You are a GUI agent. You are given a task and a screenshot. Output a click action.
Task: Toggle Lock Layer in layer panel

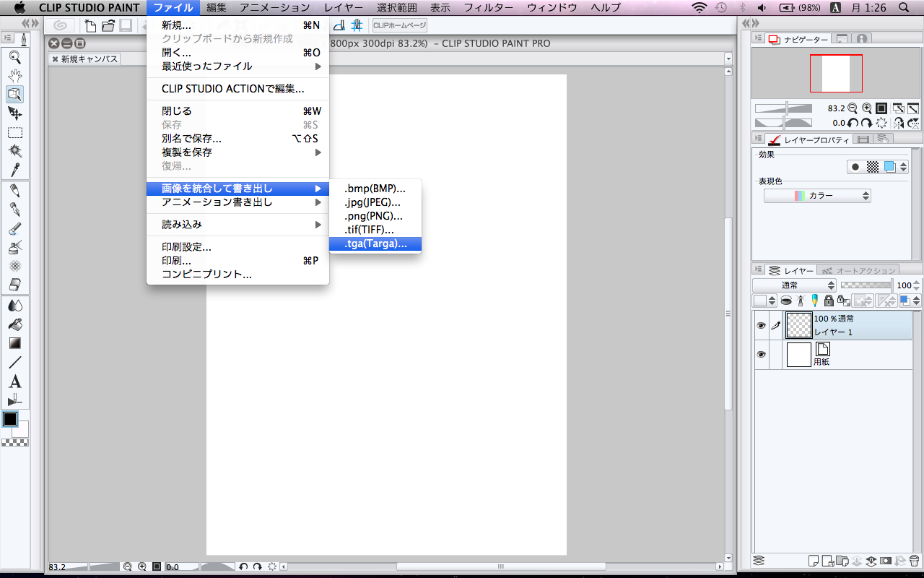pos(829,301)
